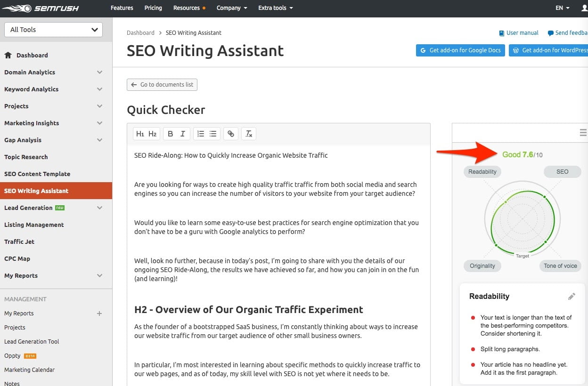Open Traffic Jet in the sidebar

pyautogui.click(x=19, y=241)
